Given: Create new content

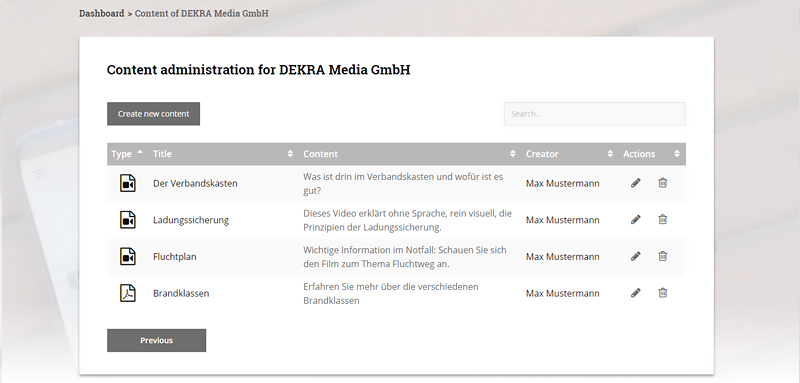Looking at the screenshot, I should coord(154,114).
